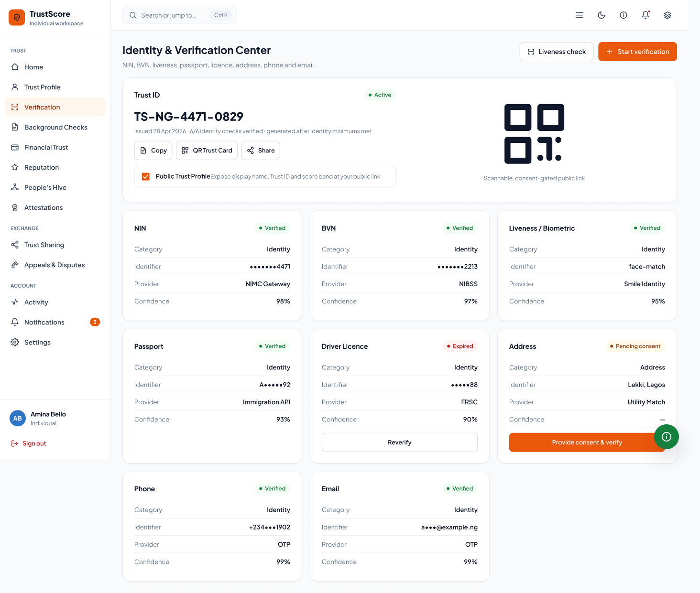The height and width of the screenshot is (593, 700).
Task: Click the Notifications bell icon in the sidebar
Action: tap(15, 322)
